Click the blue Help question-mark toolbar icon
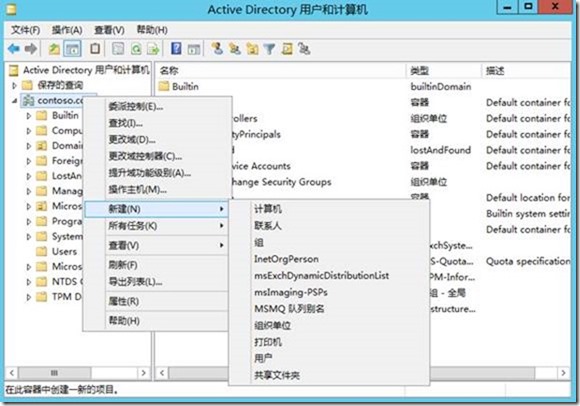This screenshot has height=406, width=580. click(x=176, y=49)
